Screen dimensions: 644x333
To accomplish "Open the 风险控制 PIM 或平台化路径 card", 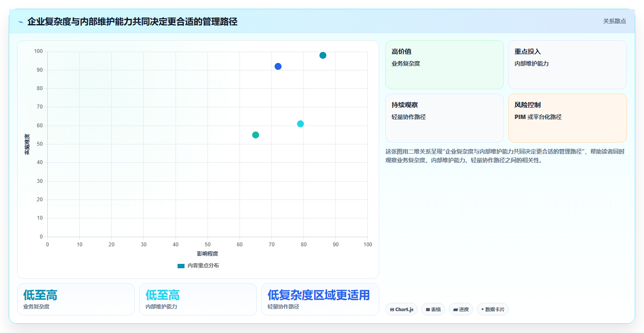I will tap(567, 118).
